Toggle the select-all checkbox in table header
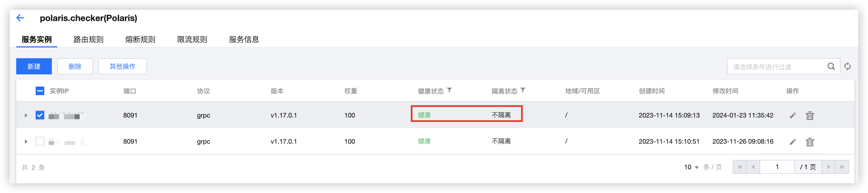Screen dimensions: 868x193 pyautogui.click(x=40, y=91)
